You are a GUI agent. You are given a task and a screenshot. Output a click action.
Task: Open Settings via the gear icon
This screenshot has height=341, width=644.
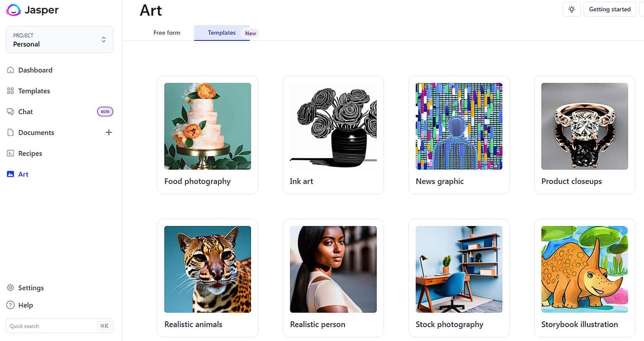point(10,288)
